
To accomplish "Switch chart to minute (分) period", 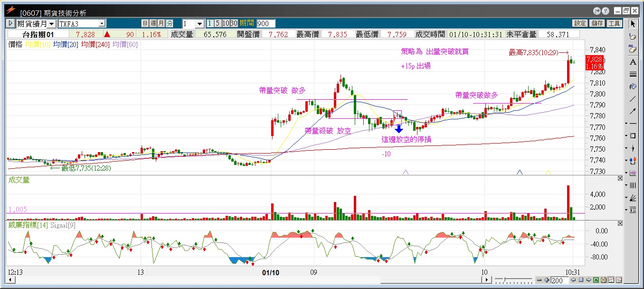I will [x=170, y=23].
